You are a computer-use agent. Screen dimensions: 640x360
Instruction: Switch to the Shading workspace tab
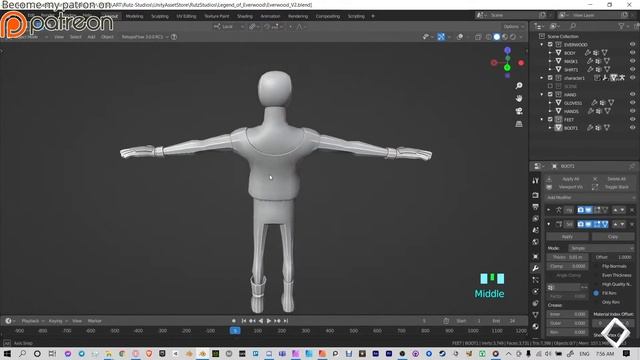[245, 16]
